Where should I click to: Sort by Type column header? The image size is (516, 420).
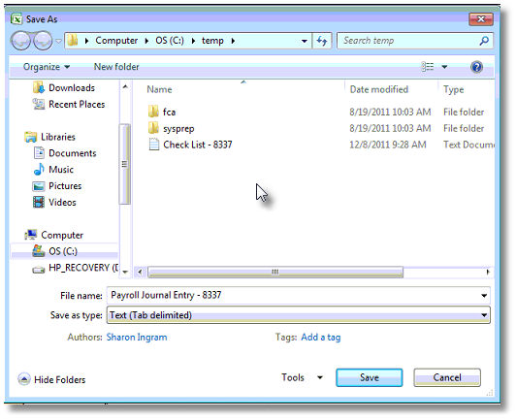pos(454,89)
